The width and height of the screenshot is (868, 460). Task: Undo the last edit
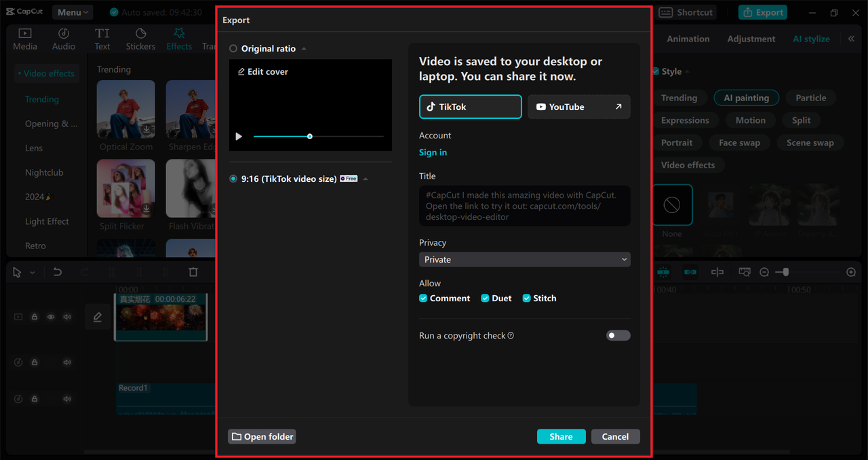click(58, 272)
